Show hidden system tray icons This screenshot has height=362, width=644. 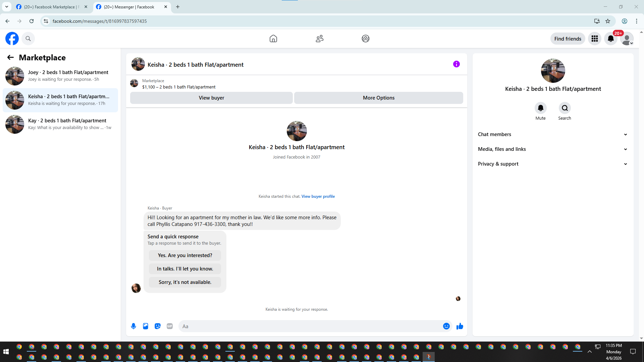click(590, 352)
